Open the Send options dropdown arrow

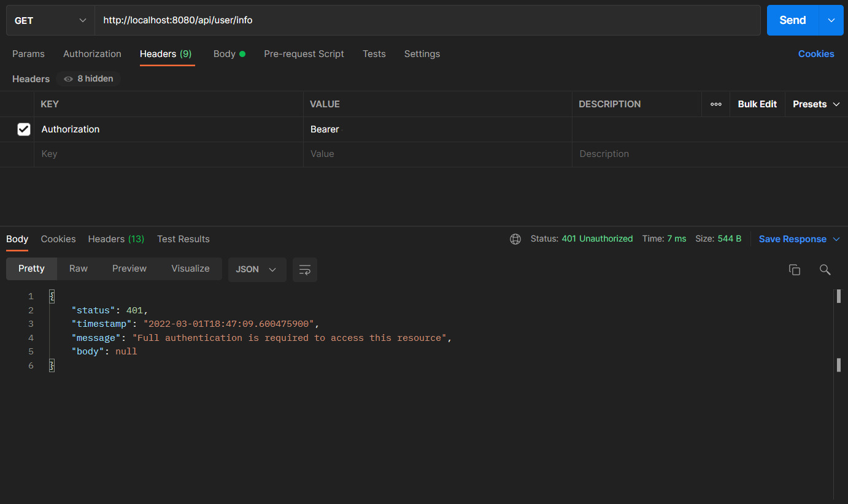(831, 20)
